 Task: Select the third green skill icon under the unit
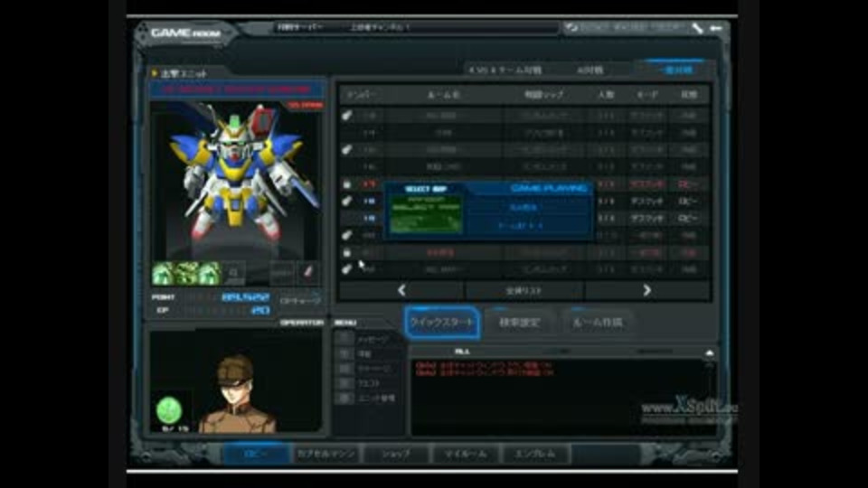pos(209,273)
